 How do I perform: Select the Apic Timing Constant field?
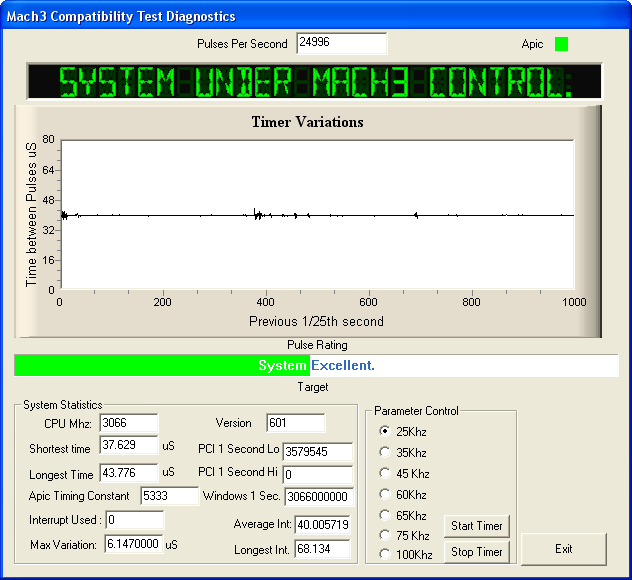click(169, 496)
